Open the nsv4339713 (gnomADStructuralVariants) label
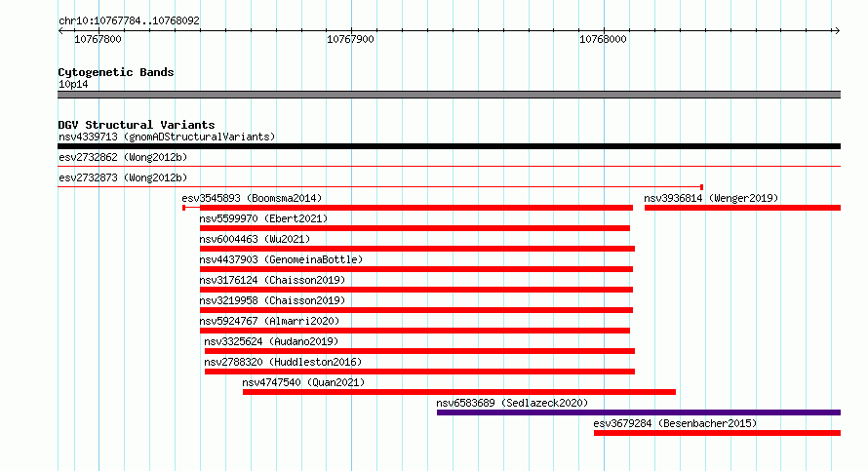Image resolution: width=868 pixels, height=471 pixels. (x=167, y=137)
